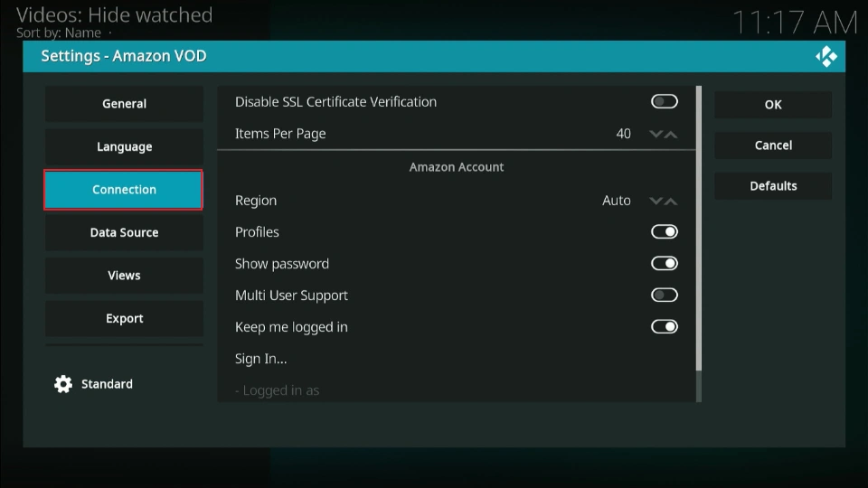Image resolution: width=868 pixels, height=488 pixels.
Task: Click the Standard settings level gear icon
Action: tap(63, 384)
